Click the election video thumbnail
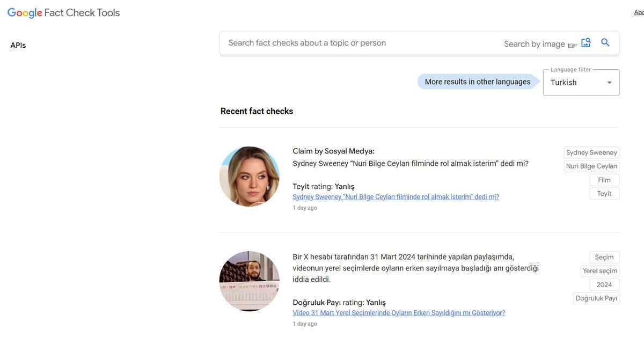This screenshot has height=337, width=644. [250, 281]
